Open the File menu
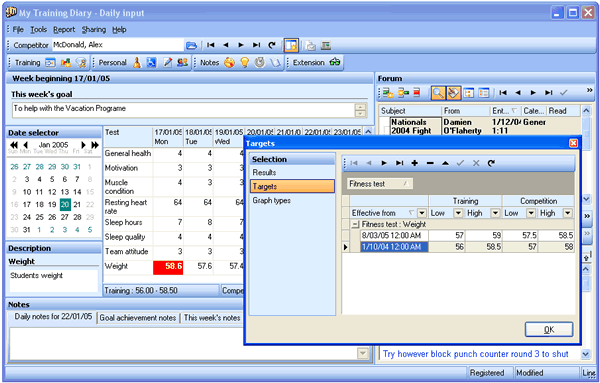Viewport: 600px width, 383px height. click(18, 30)
